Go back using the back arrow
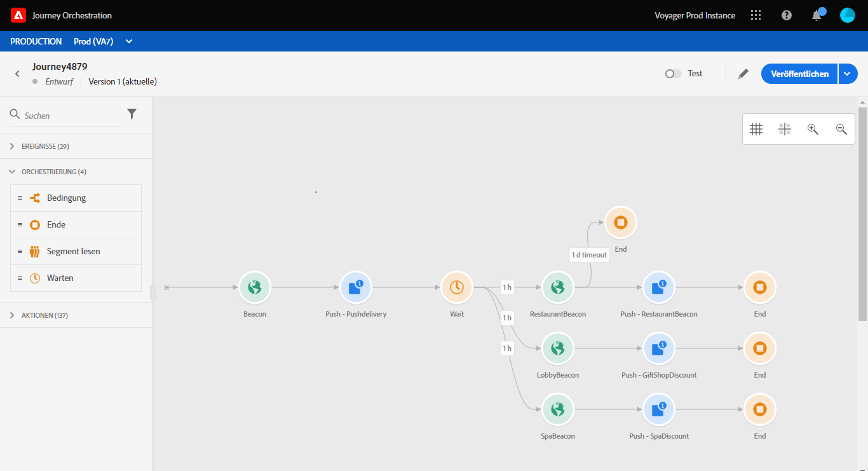This screenshot has height=471, width=868. pyautogui.click(x=17, y=74)
